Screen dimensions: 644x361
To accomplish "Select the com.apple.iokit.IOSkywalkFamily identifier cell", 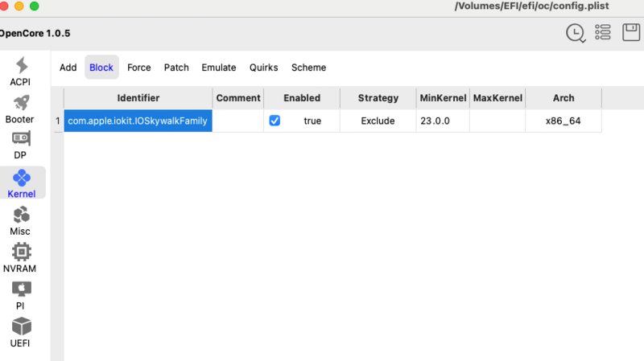I will (138, 121).
